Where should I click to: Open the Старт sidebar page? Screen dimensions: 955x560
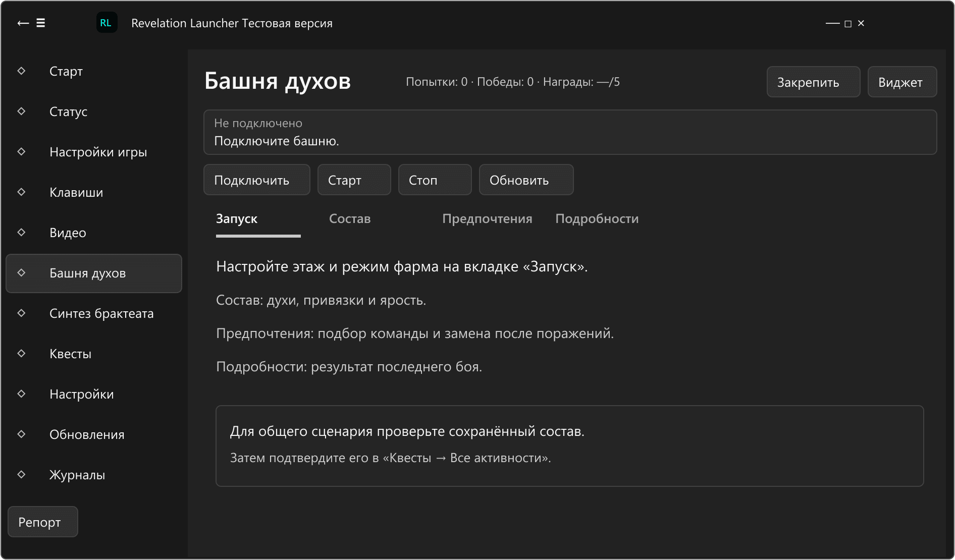(x=94, y=71)
